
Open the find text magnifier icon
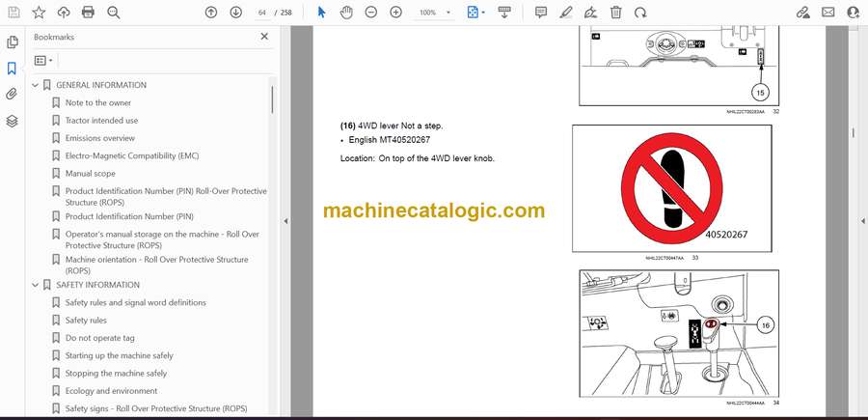pyautogui.click(x=114, y=13)
